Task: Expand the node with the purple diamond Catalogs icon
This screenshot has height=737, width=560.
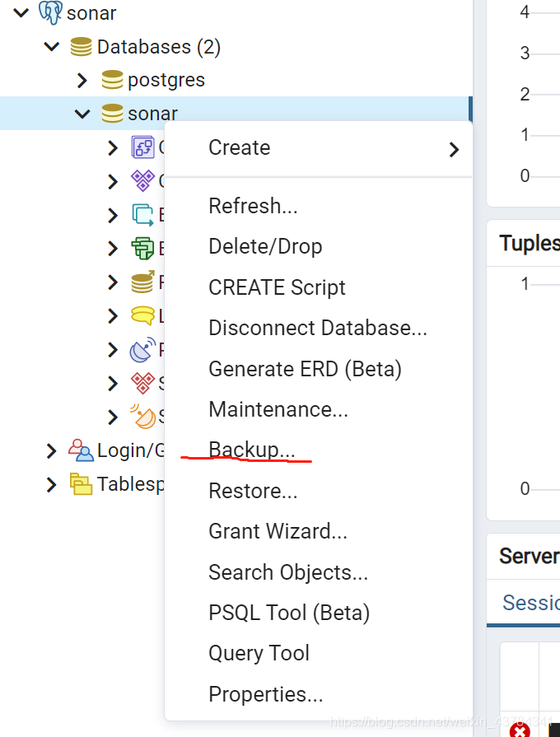Action: 113,181
